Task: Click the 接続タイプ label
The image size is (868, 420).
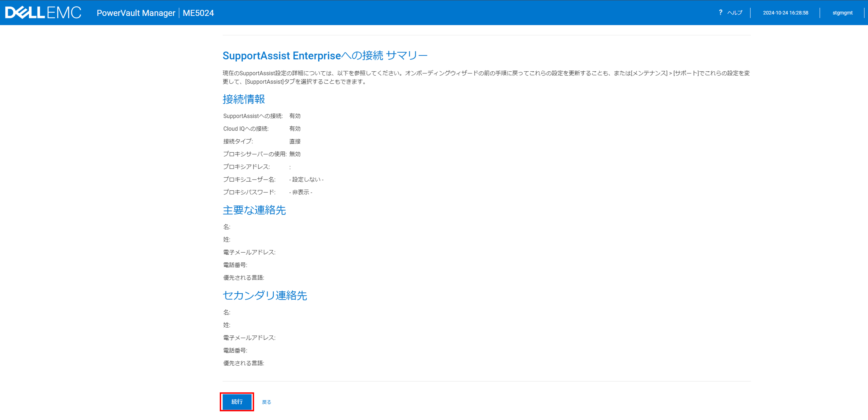Action: pyautogui.click(x=238, y=141)
